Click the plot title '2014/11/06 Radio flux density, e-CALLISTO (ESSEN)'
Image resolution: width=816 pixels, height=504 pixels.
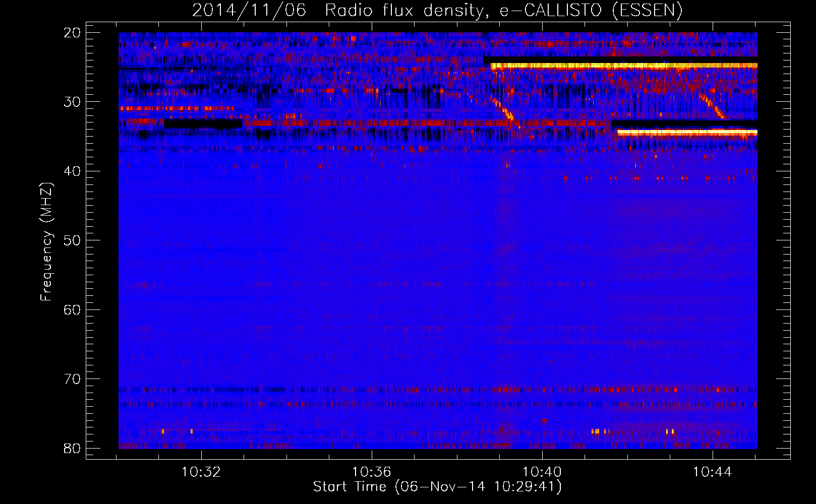[437, 10]
